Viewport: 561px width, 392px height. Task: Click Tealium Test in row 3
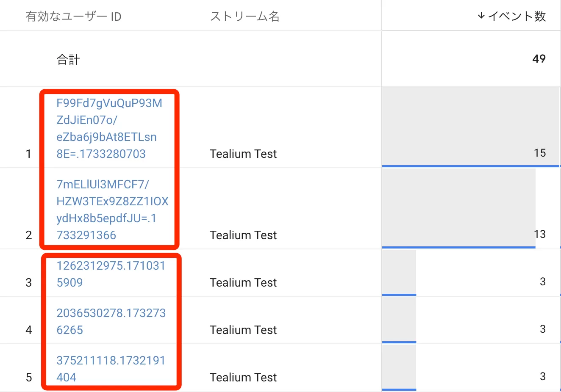coord(243,282)
